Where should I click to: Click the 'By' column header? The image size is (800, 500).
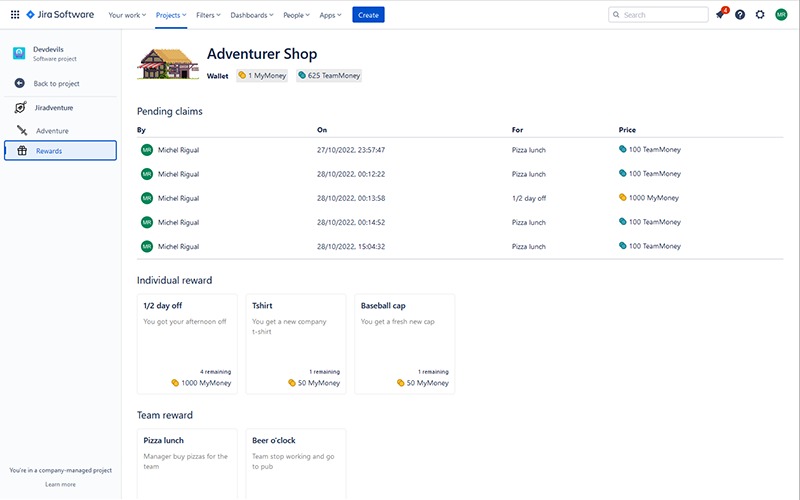tap(141, 130)
